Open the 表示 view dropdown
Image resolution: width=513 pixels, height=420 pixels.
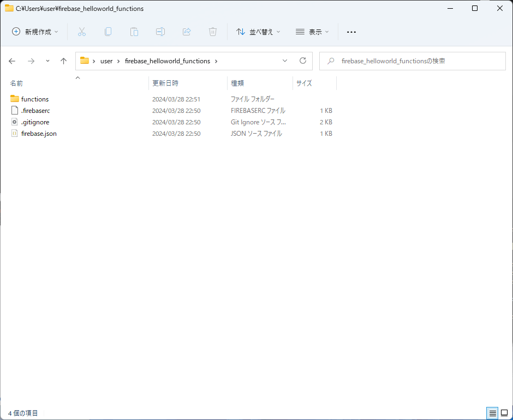[312, 32]
